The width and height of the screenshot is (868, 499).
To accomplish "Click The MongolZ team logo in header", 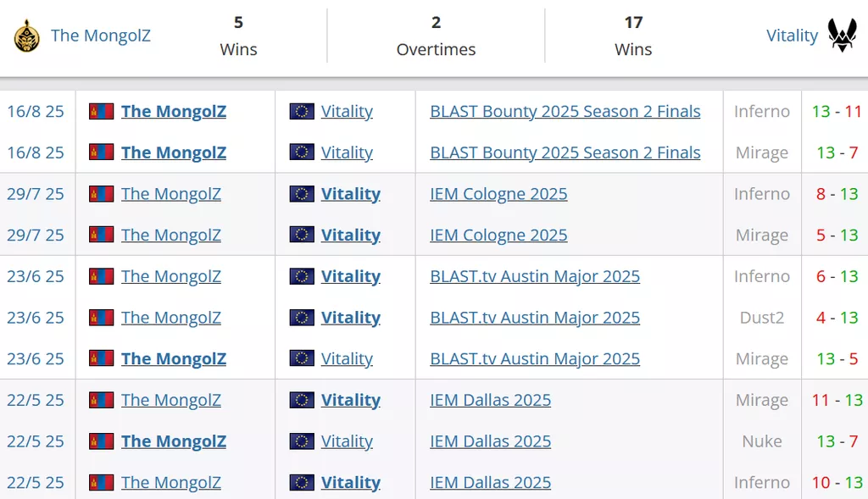I will pyautogui.click(x=26, y=36).
